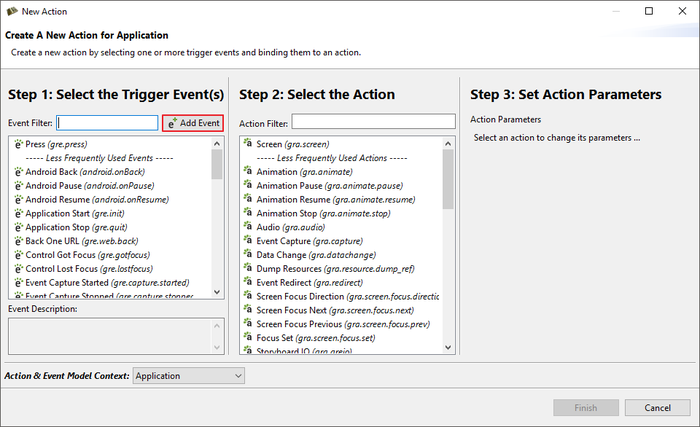Select Android Back (android.onBack) text

click(85, 172)
